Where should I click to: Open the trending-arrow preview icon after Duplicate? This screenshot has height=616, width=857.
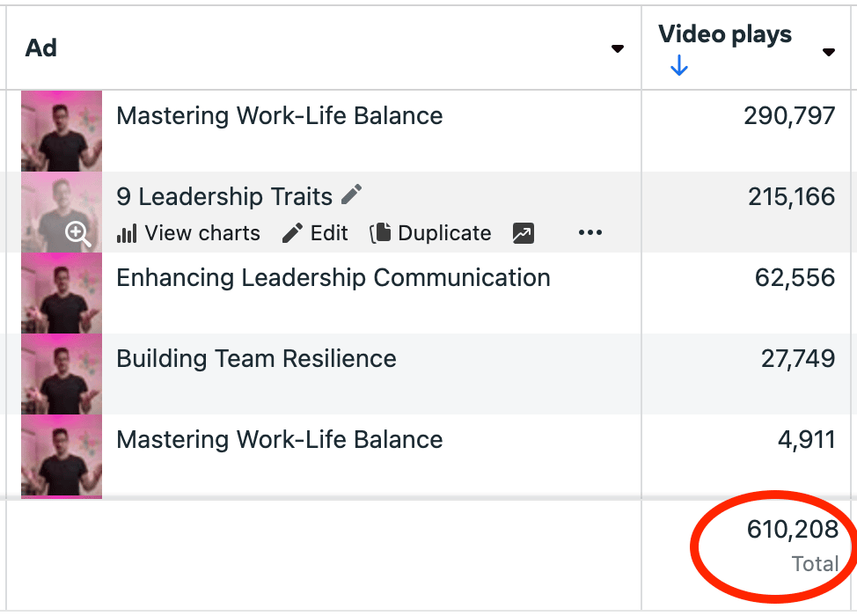[x=523, y=233]
